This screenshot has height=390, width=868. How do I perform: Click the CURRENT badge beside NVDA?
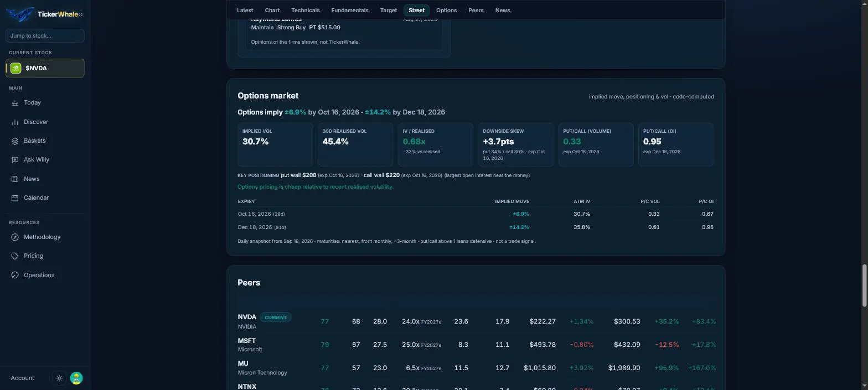pos(276,318)
